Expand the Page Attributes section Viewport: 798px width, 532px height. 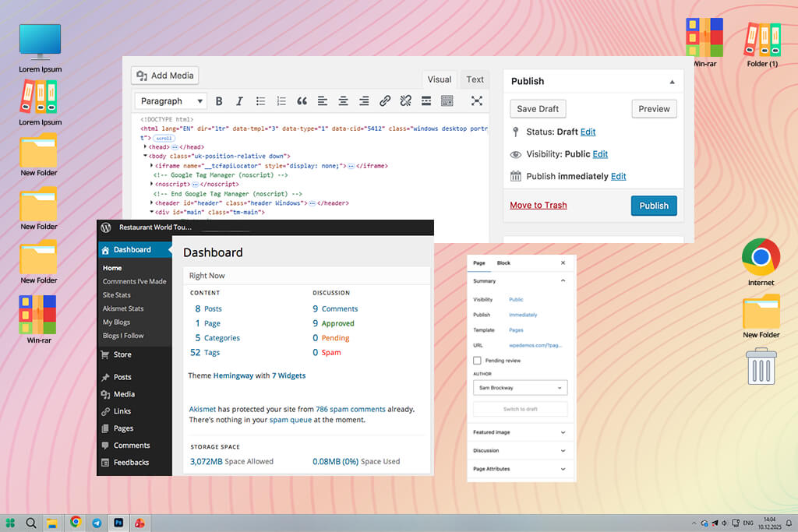pyautogui.click(x=520, y=469)
